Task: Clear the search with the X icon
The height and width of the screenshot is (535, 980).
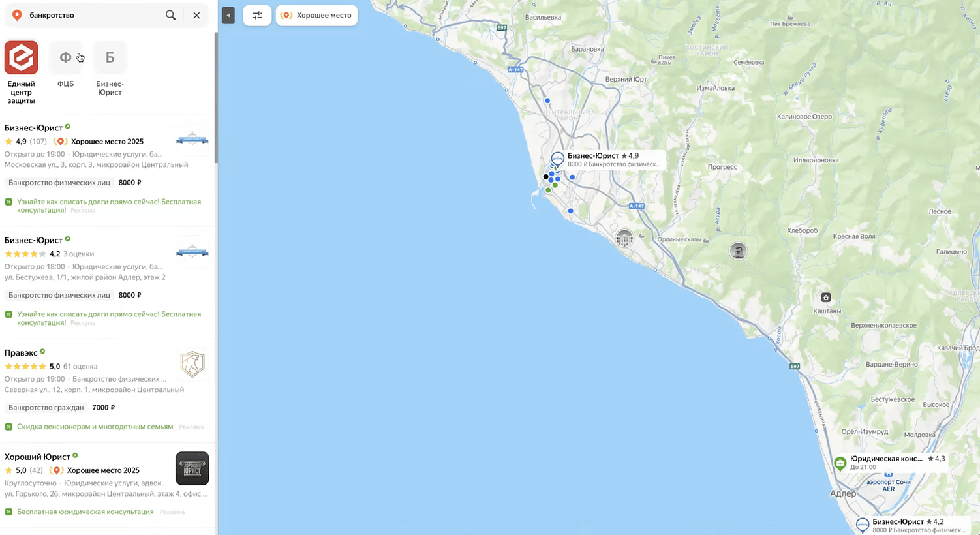Action: 196,15
